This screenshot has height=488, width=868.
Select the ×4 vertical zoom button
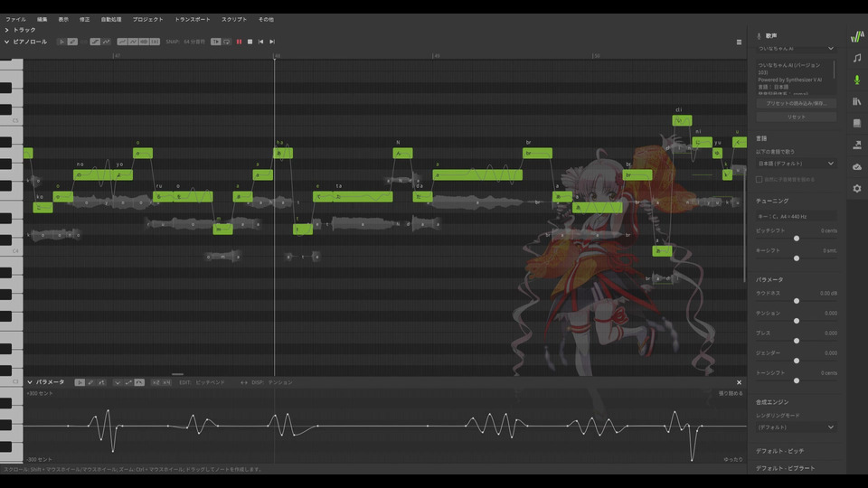pos(166,382)
